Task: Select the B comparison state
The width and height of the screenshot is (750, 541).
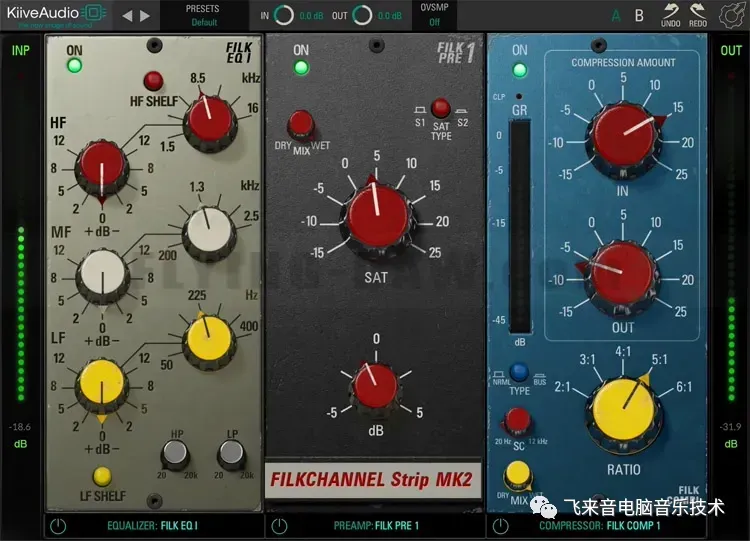Action: (639, 16)
